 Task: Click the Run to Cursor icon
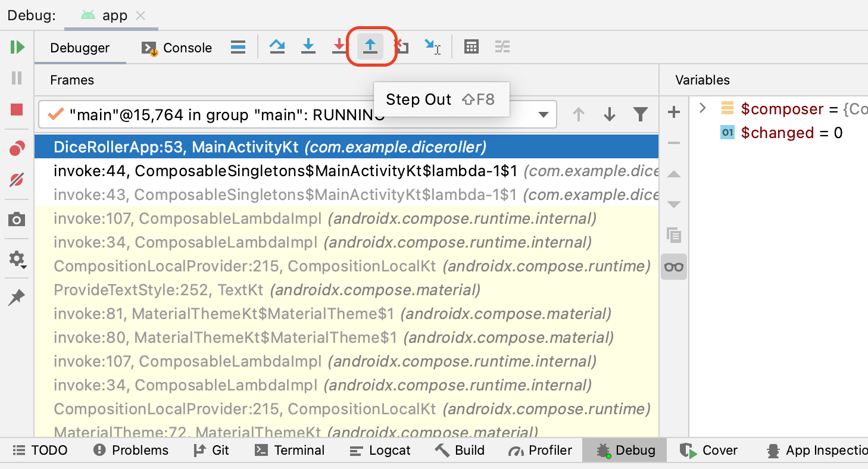tap(432, 47)
